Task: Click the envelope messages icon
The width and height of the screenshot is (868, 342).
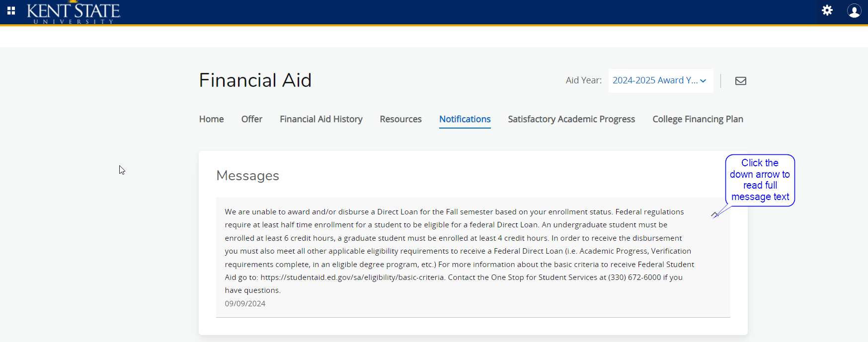Action: pos(741,81)
